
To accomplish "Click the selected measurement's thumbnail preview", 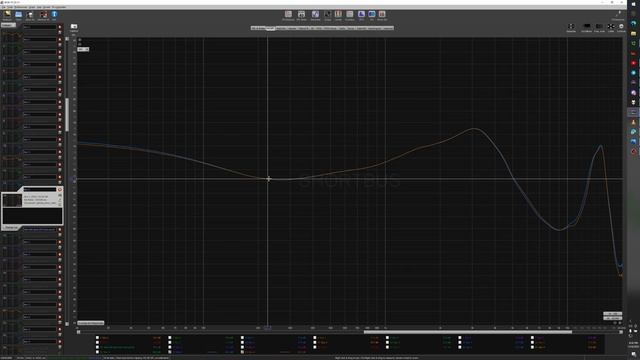I will coord(12,200).
